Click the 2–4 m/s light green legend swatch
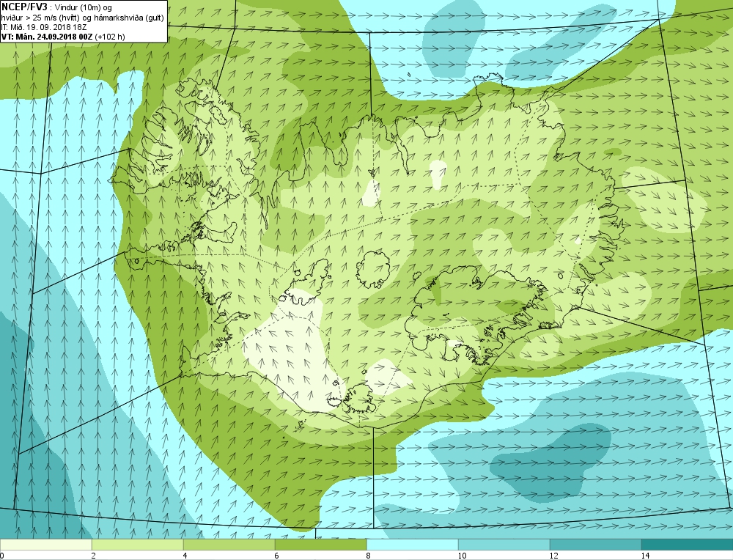This screenshot has width=733, height=560. 138,545
